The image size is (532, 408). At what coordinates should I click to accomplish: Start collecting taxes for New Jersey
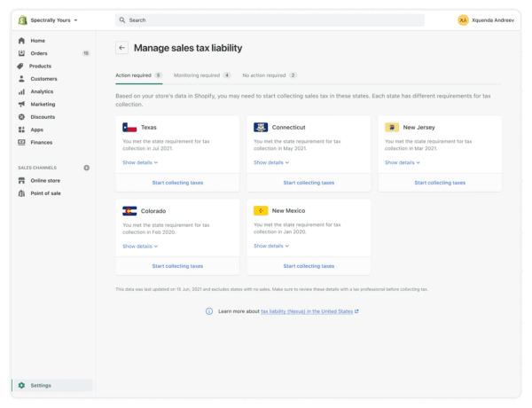440,183
